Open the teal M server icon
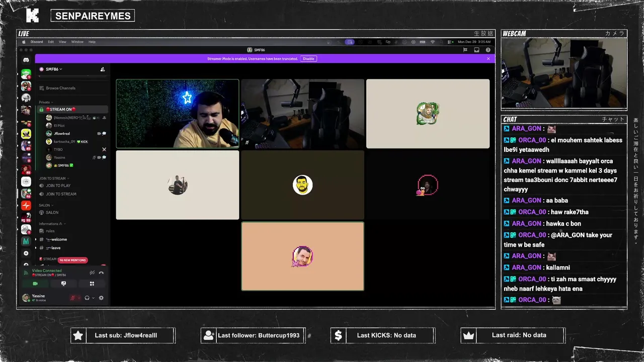The image size is (644, 362). point(26,241)
